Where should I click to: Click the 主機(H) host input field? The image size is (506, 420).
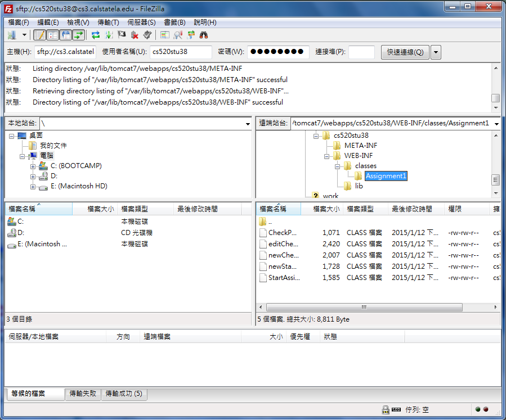click(65, 52)
